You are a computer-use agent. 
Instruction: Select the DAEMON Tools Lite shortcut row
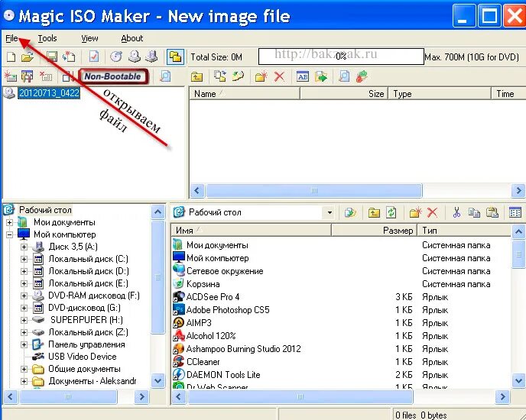pyautogui.click(x=342, y=375)
